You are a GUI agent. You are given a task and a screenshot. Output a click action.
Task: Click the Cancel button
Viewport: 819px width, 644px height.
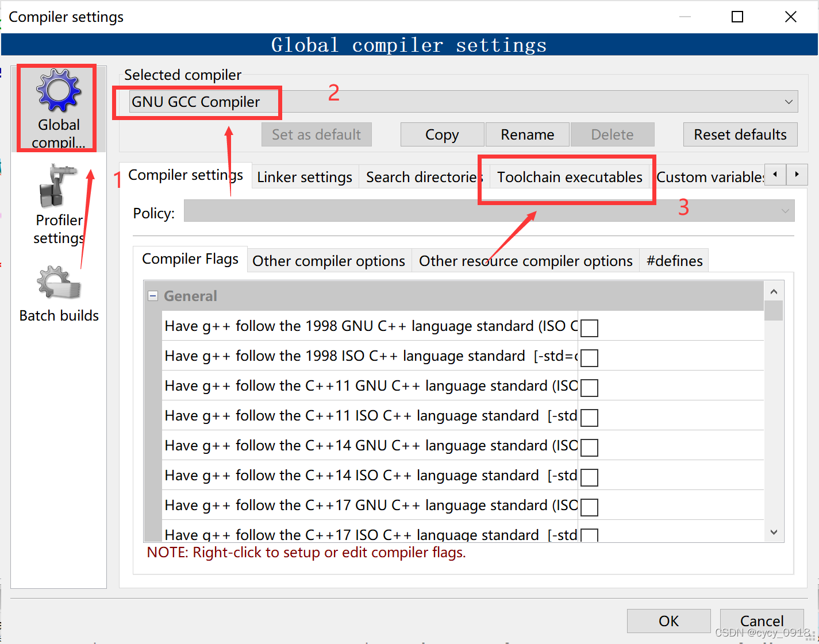(x=762, y=621)
